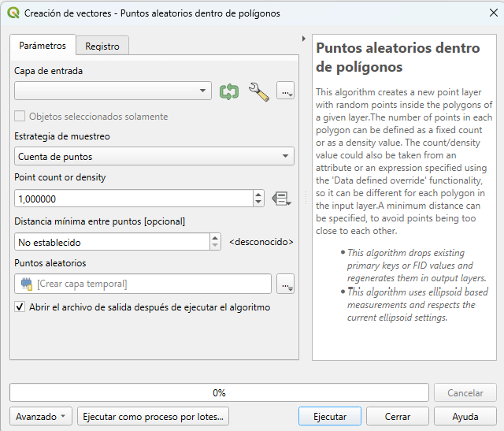Browse for input layer with ellipsis button
The height and width of the screenshot is (431, 504).
click(285, 91)
